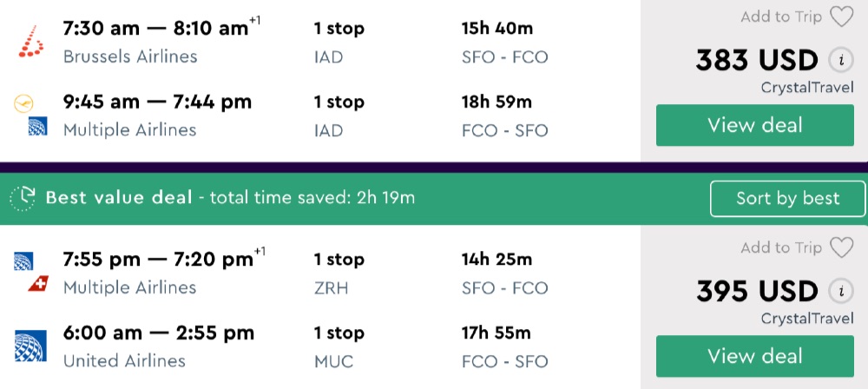The width and height of the screenshot is (868, 389).
Task: Open price info icon next to 395 USD
Action: coord(839,291)
